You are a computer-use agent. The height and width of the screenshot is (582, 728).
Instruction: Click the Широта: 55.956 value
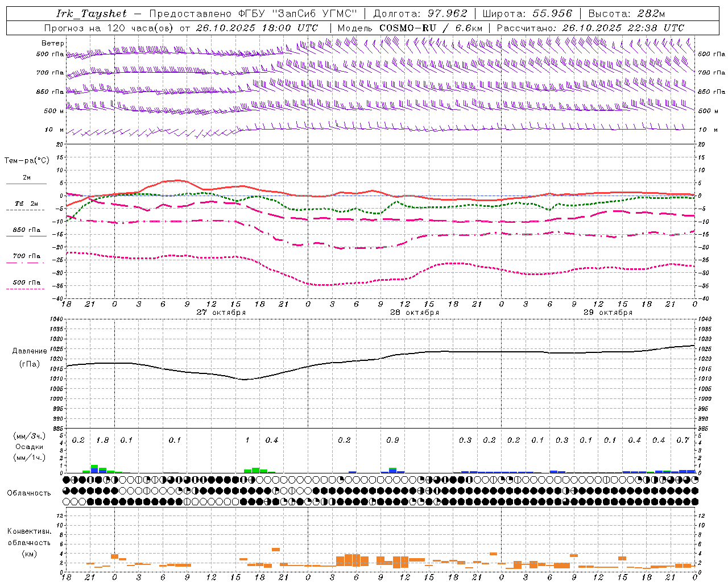pyautogui.click(x=527, y=14)
